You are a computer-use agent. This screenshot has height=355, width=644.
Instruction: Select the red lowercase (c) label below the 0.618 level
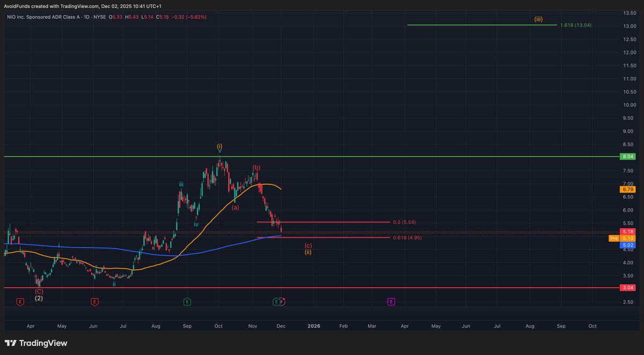(308, 245)
